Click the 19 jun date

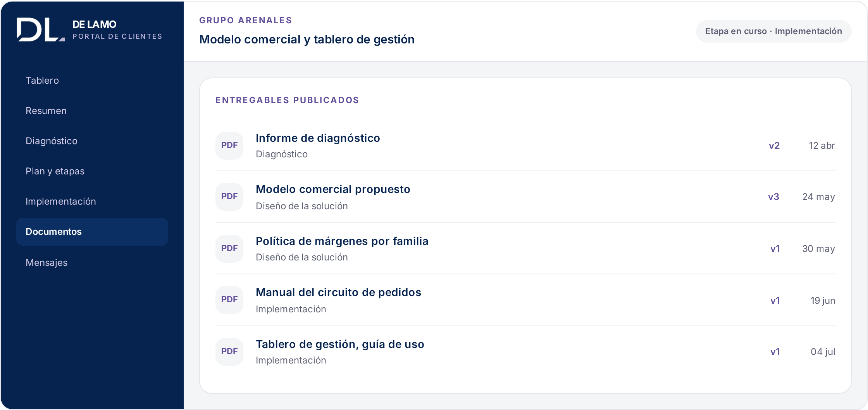click(823, 301)
